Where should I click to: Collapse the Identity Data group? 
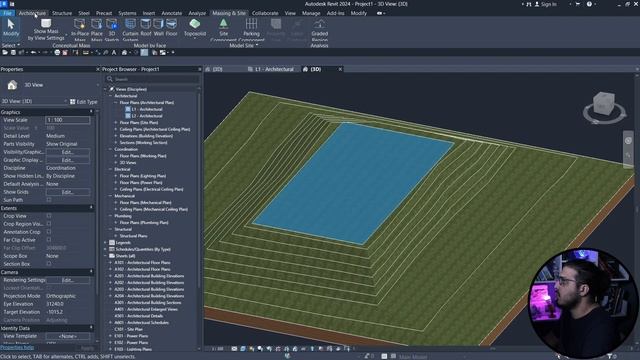coord(91,328)
